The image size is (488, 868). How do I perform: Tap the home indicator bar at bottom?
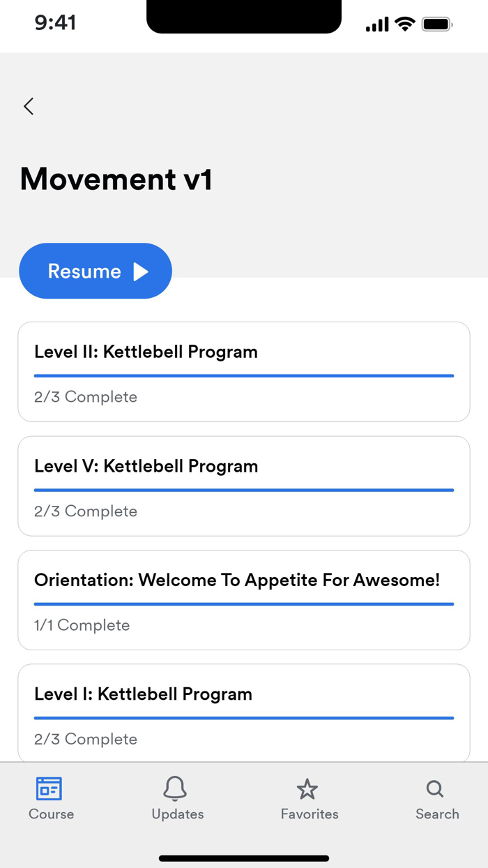click(x=244, y=858)
